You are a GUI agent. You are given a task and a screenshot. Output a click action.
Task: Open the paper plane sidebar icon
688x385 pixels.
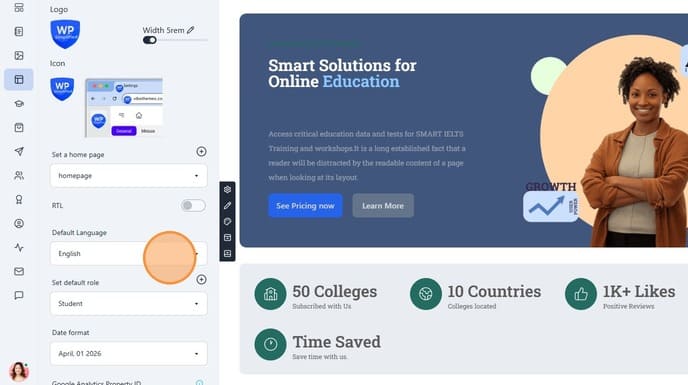click(x=19, y=151)
